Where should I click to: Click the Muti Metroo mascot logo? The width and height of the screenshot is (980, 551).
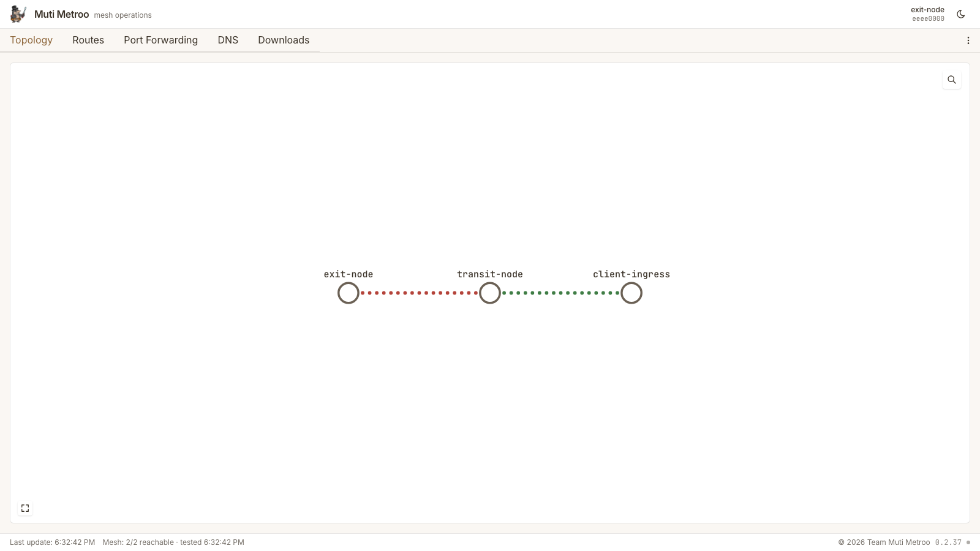click(18, 13)
